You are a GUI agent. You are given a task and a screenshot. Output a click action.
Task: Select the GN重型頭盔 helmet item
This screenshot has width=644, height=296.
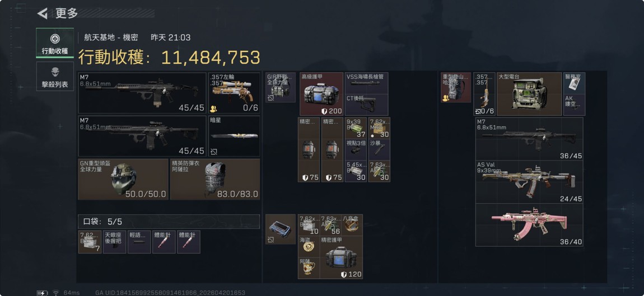[123, 180]
